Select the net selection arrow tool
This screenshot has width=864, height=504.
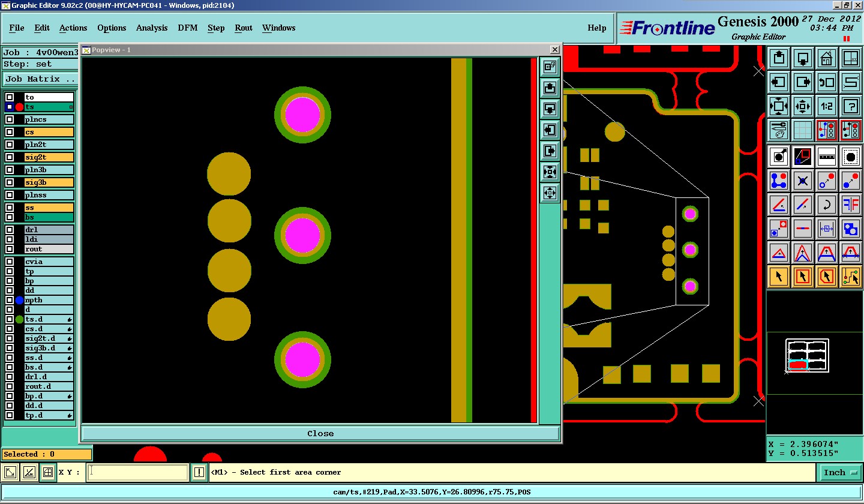[851, 277]
